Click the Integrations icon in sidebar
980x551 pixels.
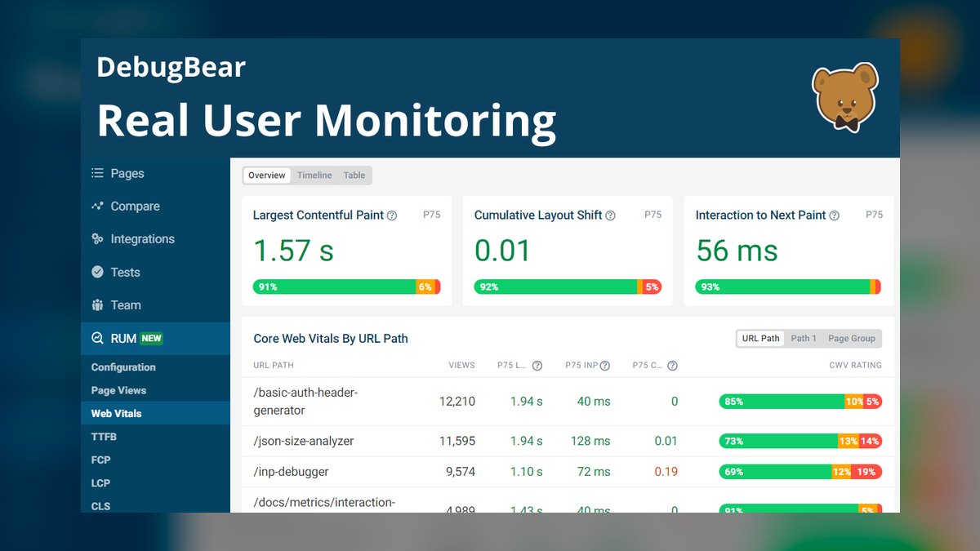coord(97,239)
